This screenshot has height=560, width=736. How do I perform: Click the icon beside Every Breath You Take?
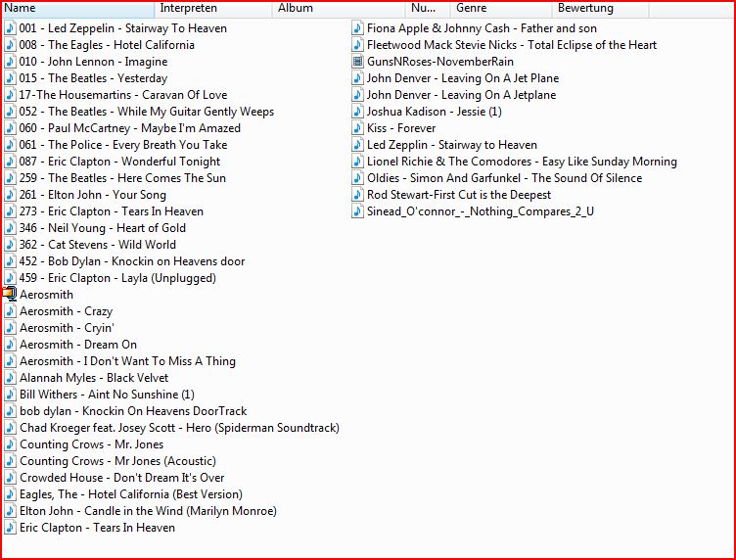[x=10, y=145]
